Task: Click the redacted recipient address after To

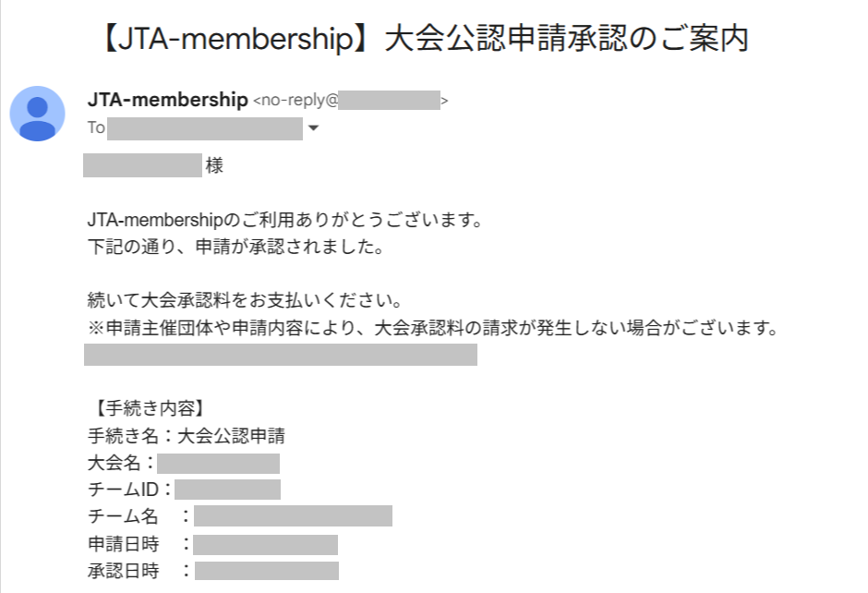Action: tap(205, 128)
